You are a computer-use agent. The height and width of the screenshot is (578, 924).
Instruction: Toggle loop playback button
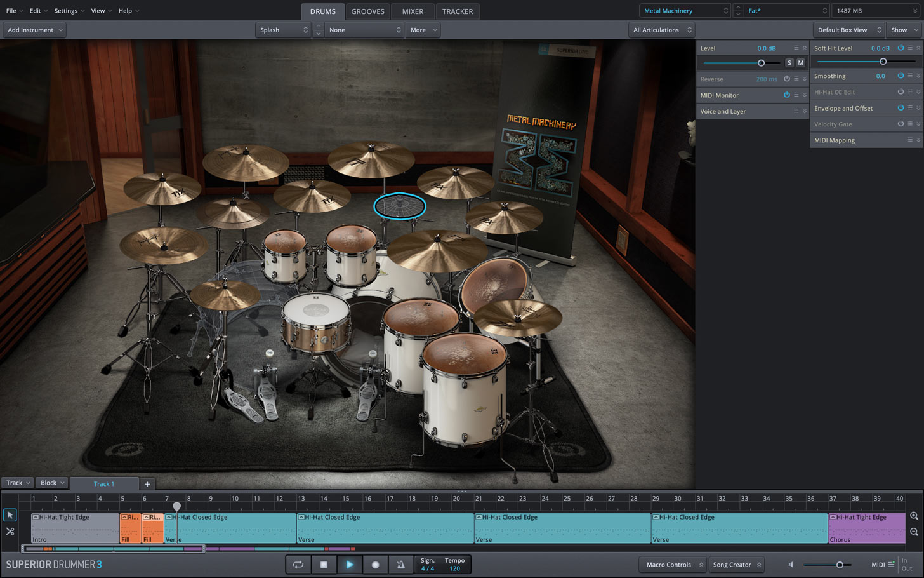click(x=298, y=564)
